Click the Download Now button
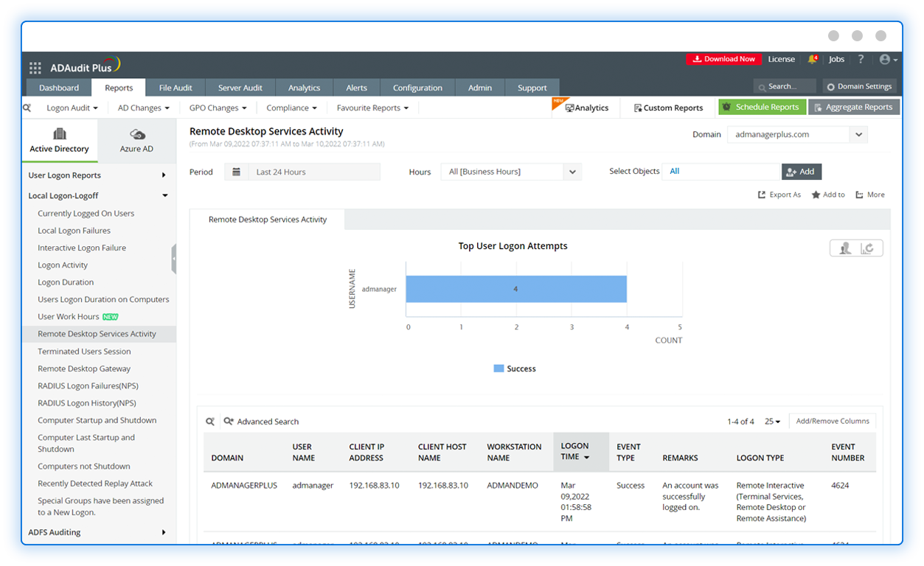The height and width of the screenshot is (566, 924). (x=723, y=59)
